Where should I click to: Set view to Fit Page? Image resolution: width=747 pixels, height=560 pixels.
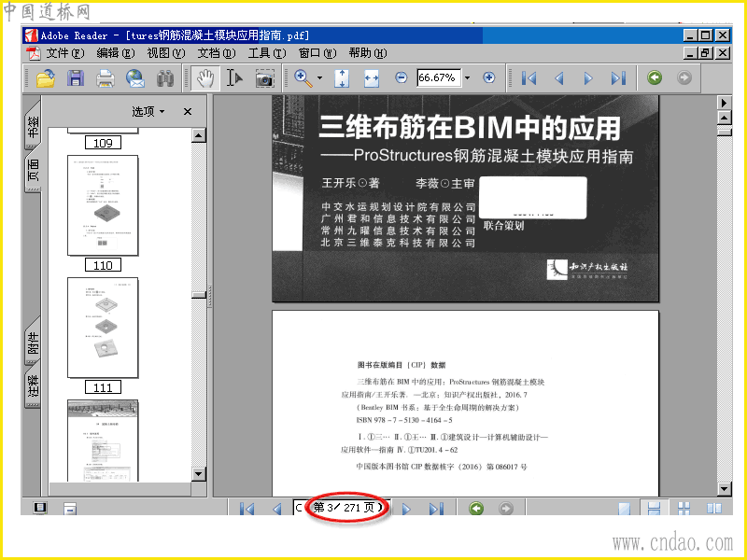pyautogui.click(x=342, y=78)
